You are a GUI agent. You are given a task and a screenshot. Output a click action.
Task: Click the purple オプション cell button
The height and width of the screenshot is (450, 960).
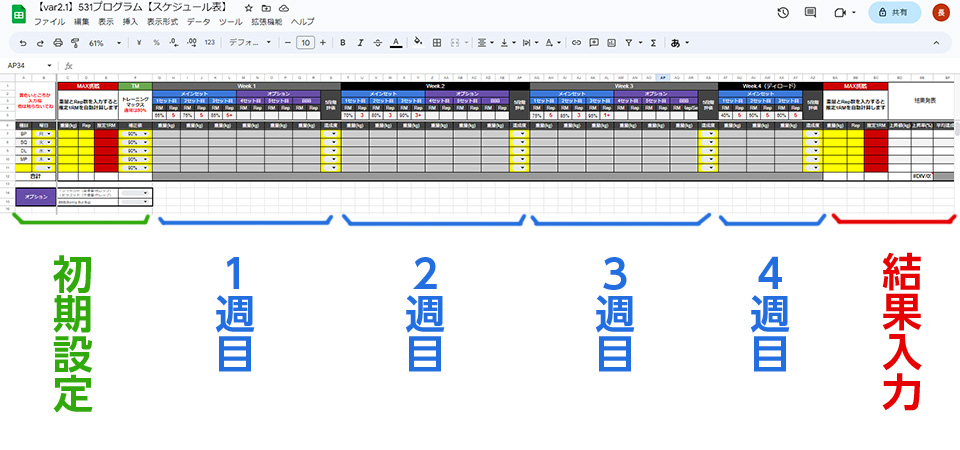tap(35, 196)
